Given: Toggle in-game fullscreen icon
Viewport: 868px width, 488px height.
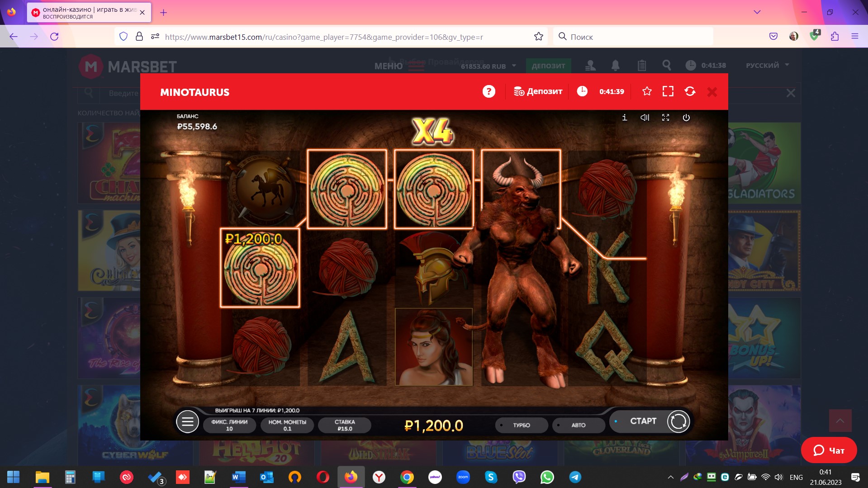Looking at the screenshot, I should (665, 118).
